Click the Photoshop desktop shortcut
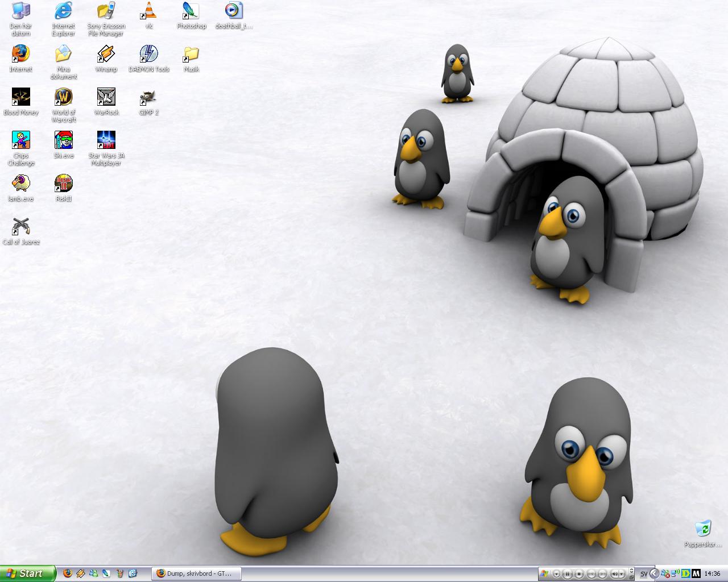Image resolution: width=728 pixels, height=582 pixels. pyautogui.click(x=191, y=16)
